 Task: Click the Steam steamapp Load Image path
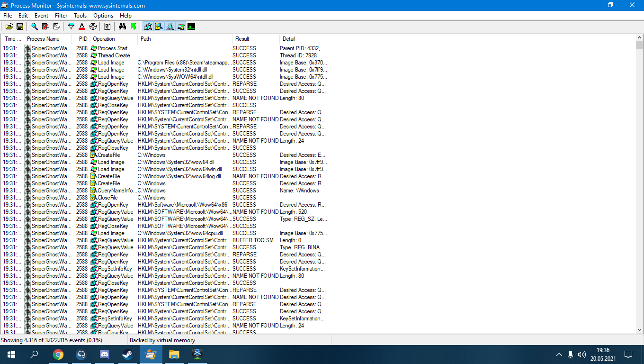click(x=185, y=63)
